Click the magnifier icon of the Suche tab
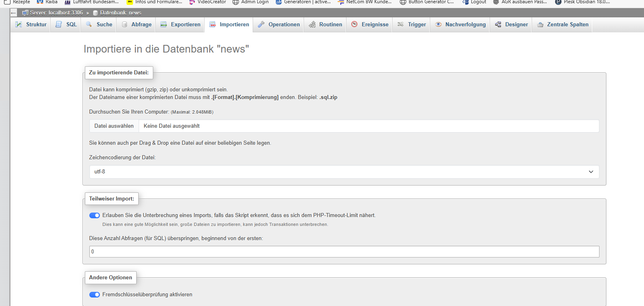Viewport: 644px width, 306px height. click(89, 25)
